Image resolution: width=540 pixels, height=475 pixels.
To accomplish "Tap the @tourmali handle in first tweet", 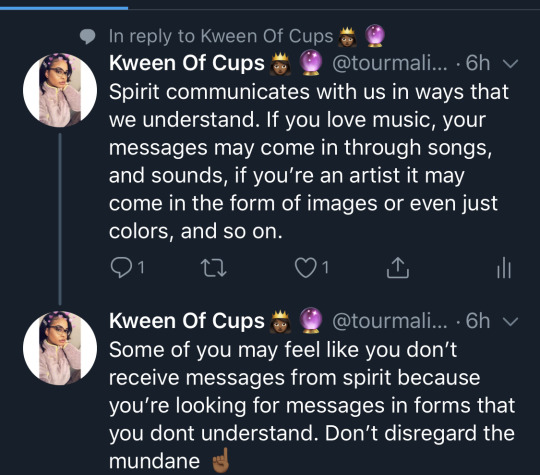I will coord(390,63).
